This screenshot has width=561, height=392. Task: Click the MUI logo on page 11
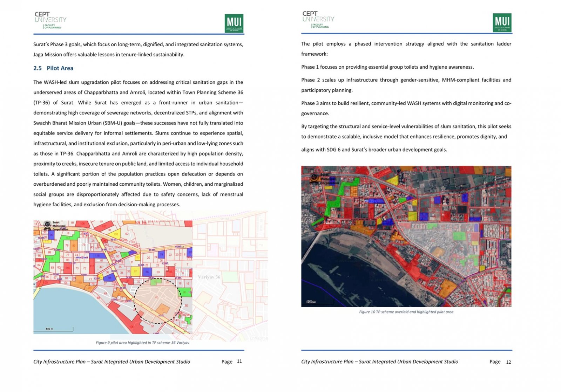[x=234, y=23]
